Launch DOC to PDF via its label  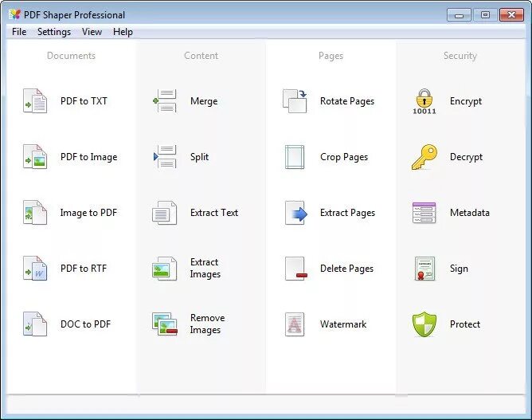click(85, 324)
